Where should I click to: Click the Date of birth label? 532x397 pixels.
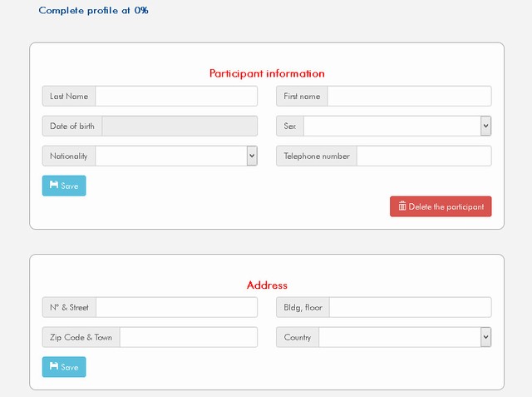(71, 127)
